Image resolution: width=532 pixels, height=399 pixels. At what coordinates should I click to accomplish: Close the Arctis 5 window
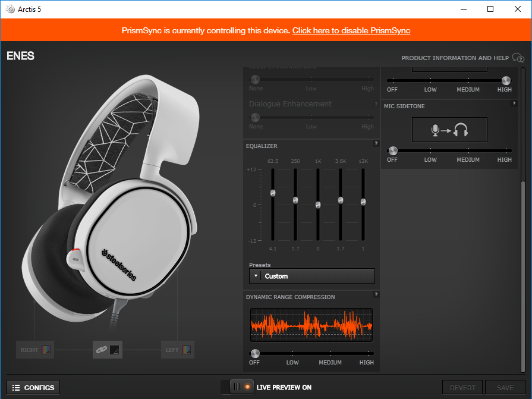tap(517, 9)
